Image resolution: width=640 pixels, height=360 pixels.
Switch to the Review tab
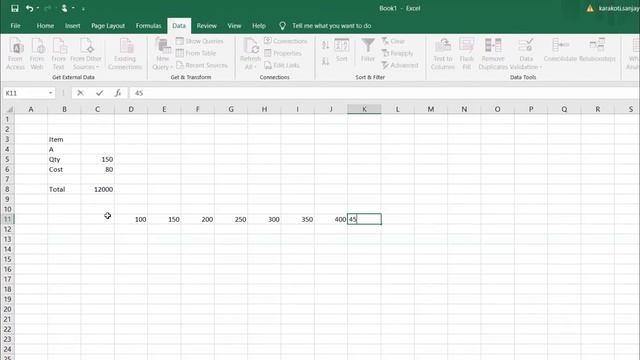pos(207,26)
